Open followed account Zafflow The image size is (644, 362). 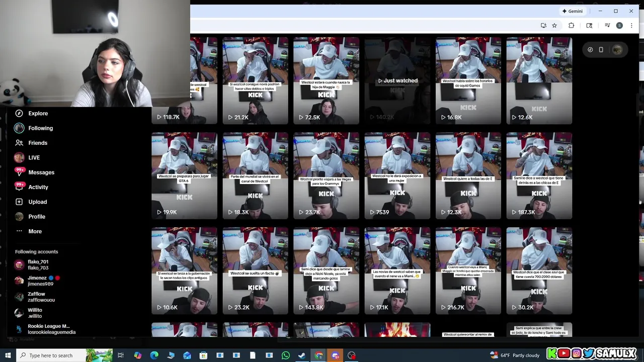(35, 297)
